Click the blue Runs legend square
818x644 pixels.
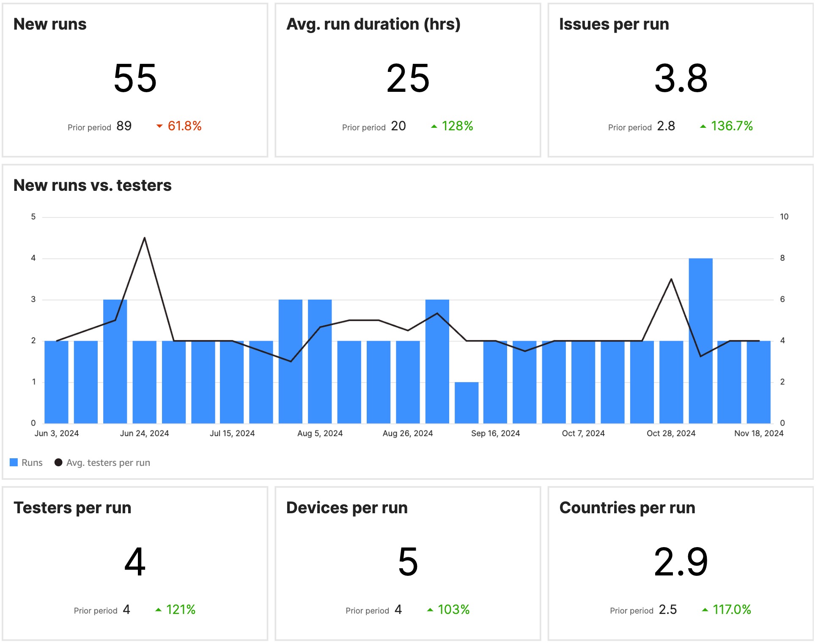(x=14, y=462)
